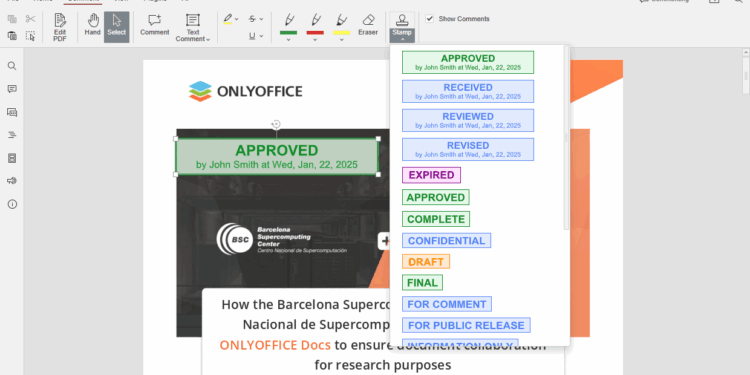Screen dimensions: 750x375
Task: Open the comments panel in left sidebar
Action: pyautogui.click(x=12, y=89)
